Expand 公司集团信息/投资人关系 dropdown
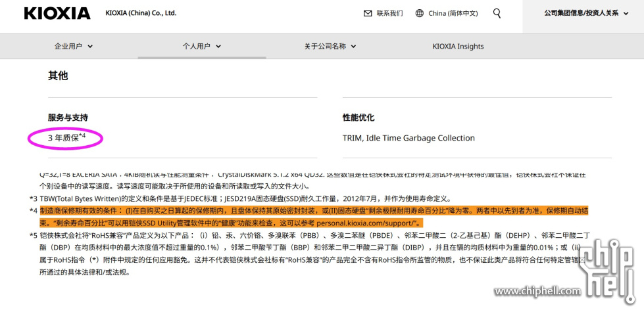Viewport: 644px width, 314px height. [586, 13]
